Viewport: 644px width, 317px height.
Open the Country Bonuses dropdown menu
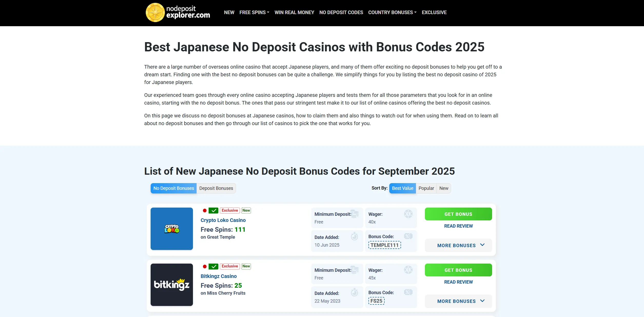point(392,12)
